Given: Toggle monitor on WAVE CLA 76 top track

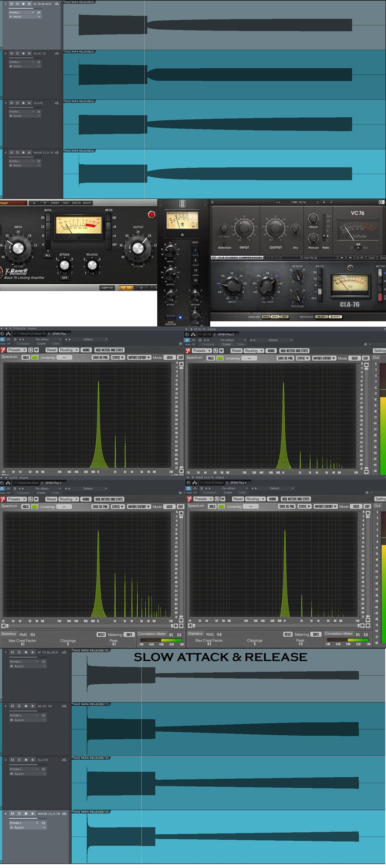Looking at the screenshot, I should point(29,152).
